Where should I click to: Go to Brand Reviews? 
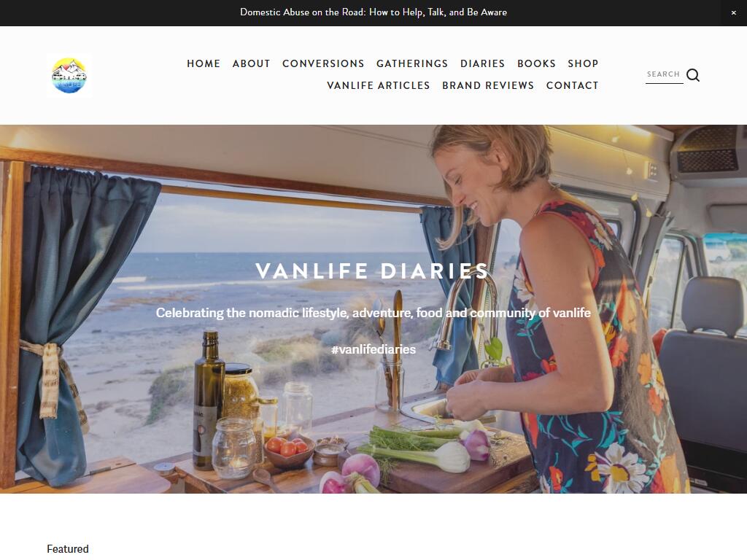[488, 86]
